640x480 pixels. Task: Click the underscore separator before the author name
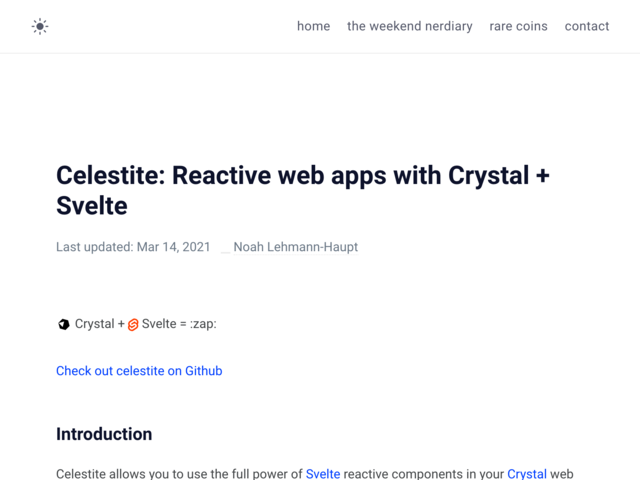coord(226,251)
